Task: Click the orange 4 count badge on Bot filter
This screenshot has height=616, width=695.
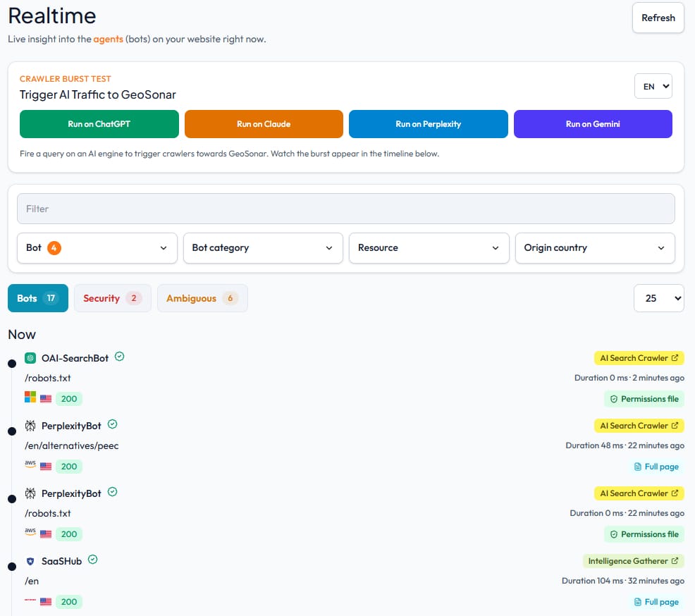Action: coord(54,247)
